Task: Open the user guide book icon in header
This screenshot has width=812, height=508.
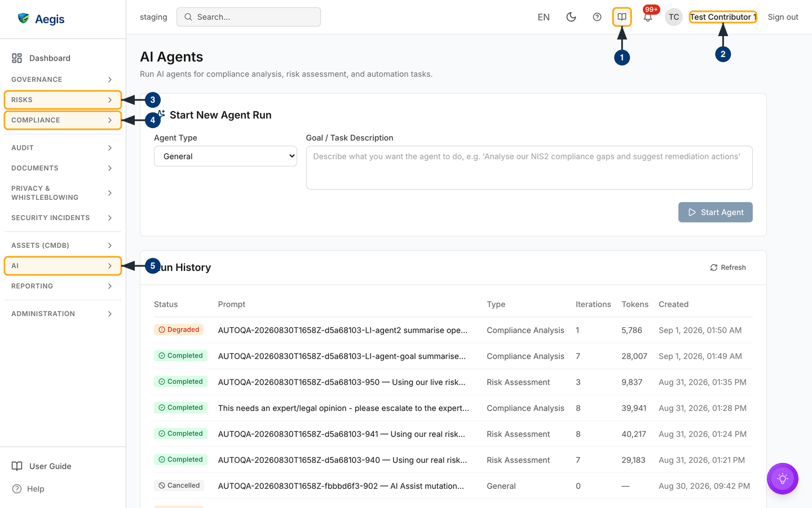Action: (622, 17)
